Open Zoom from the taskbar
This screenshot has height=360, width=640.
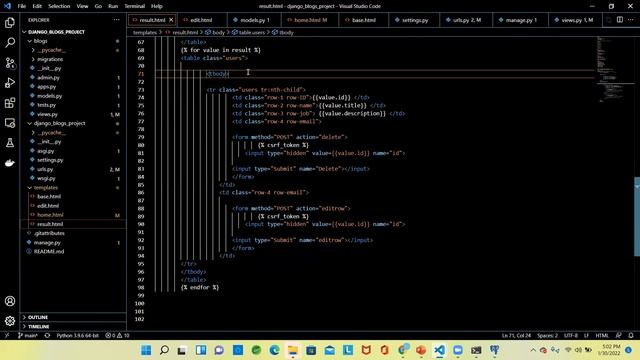(458, 350)
